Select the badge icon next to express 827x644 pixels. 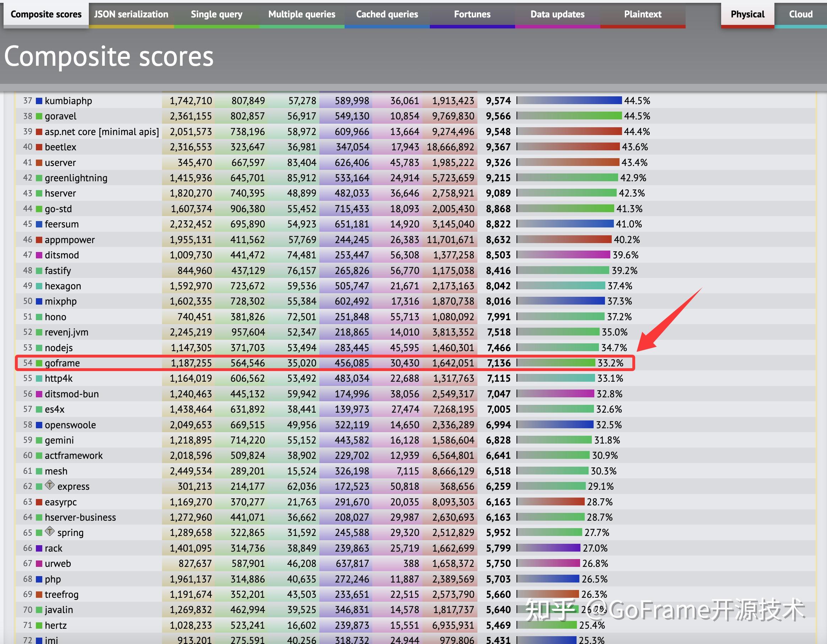click(50, 486)
